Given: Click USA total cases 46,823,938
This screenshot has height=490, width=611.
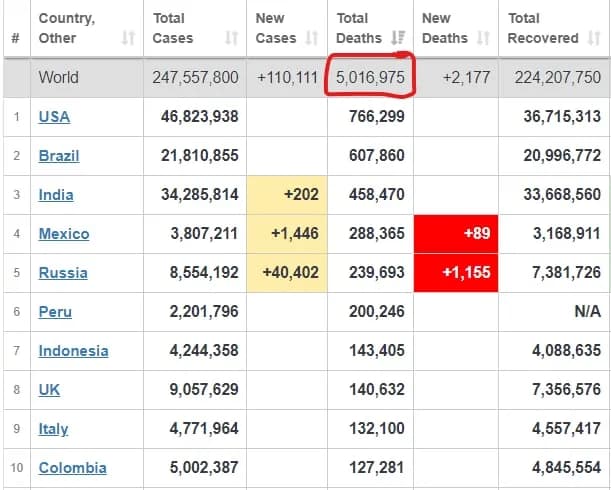Looking at the screenshot, I should point(200,116).
